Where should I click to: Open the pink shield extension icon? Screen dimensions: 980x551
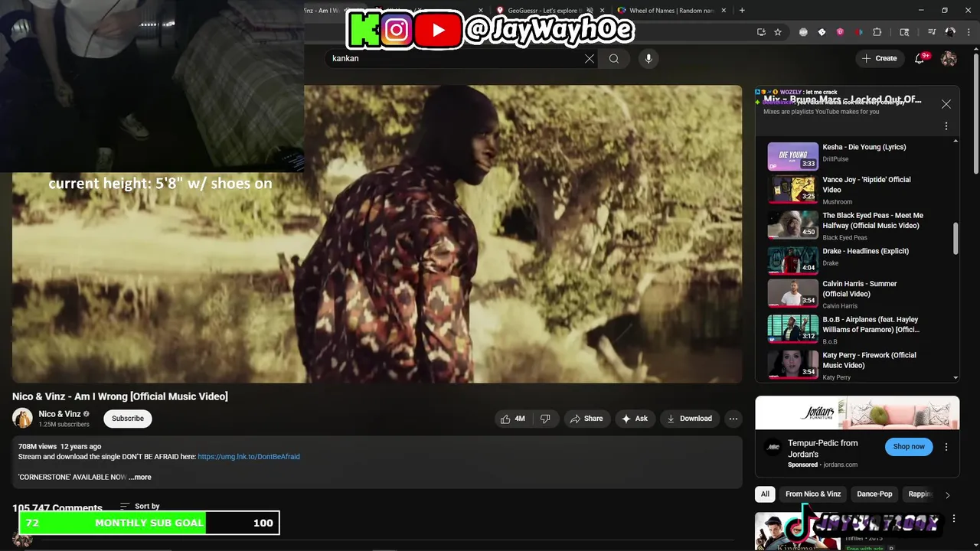[x=840, y=32]
